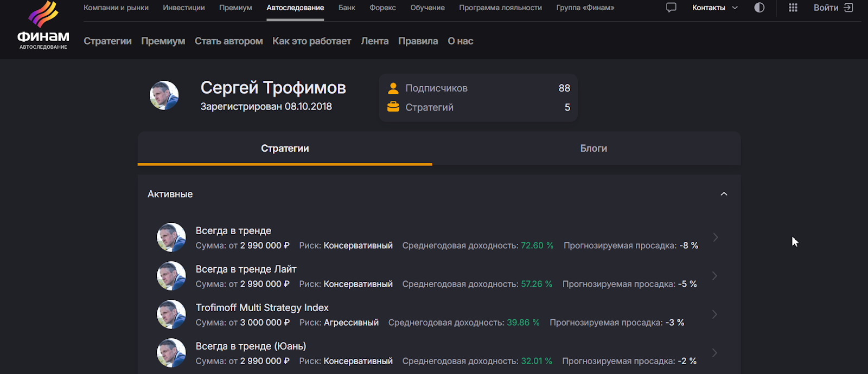Open Банк menu item
Viewport: 868px width, 374px height.
coord(347,8)
